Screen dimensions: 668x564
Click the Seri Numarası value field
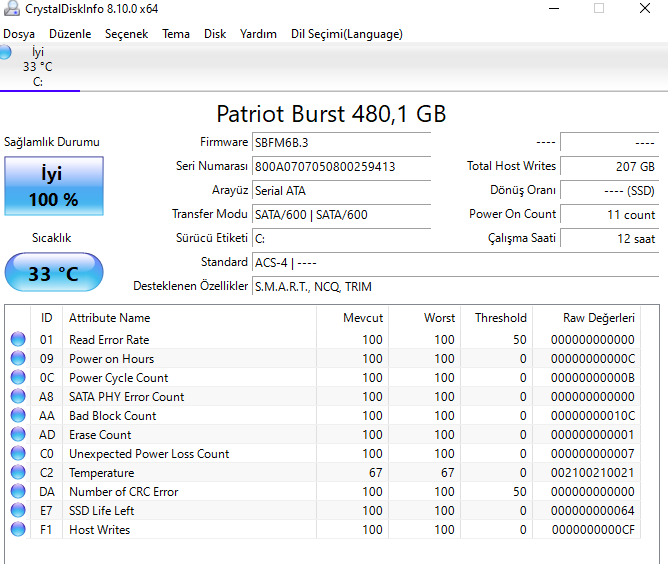(340, 166)
